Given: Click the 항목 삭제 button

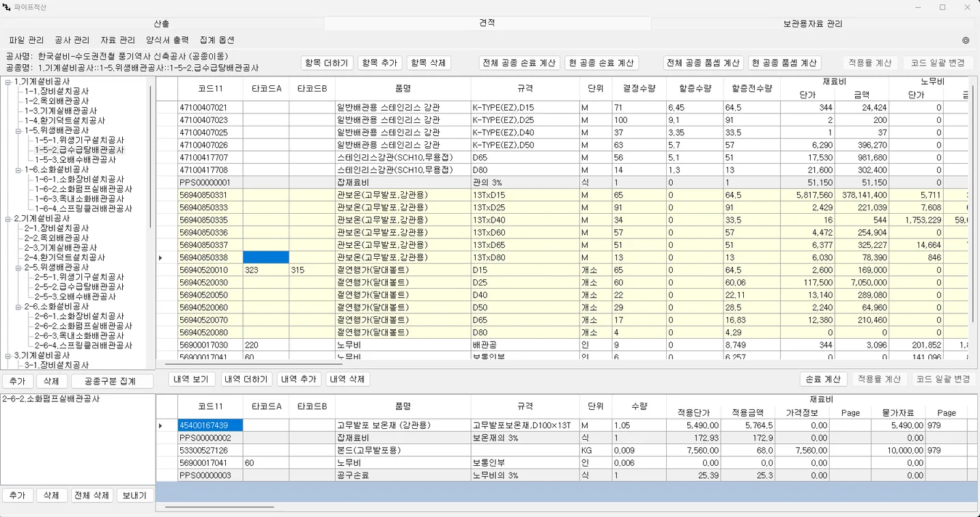Looking at the screenshot, I should pos(429,63).
